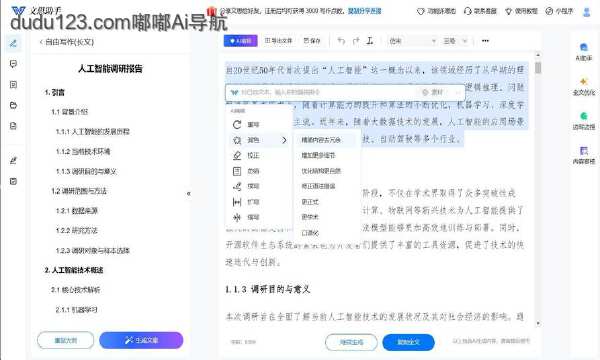Click the purple generate article button
Viewport: 600px width, 360px height.
coord(141,340)
